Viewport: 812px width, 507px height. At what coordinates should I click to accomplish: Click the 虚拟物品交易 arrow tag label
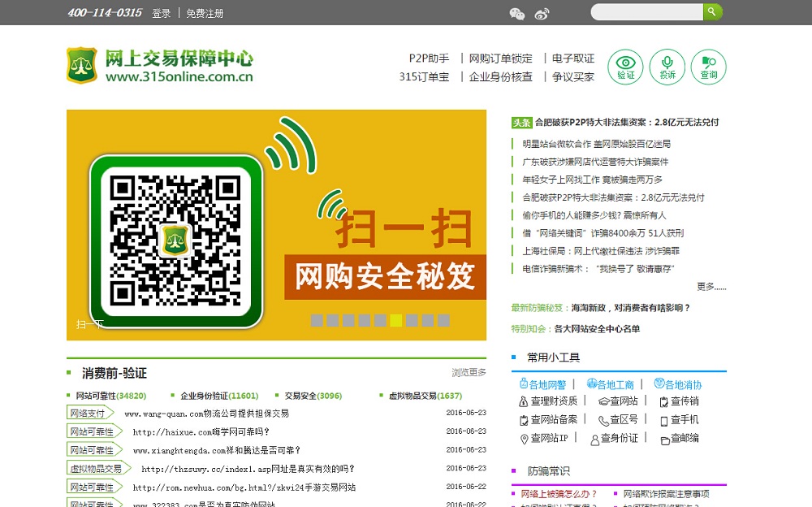click(98, 469)
